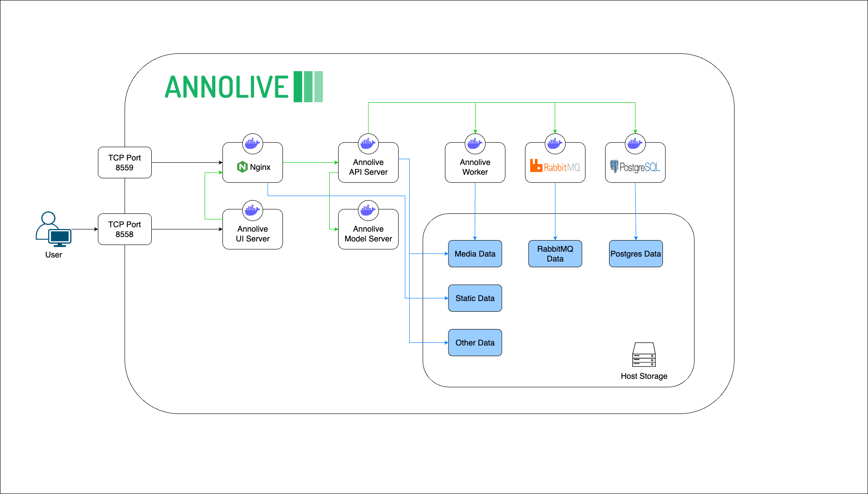868x494 pixels.
Task: Click the Docker icon above Nginx
Action: coord(253,144)
